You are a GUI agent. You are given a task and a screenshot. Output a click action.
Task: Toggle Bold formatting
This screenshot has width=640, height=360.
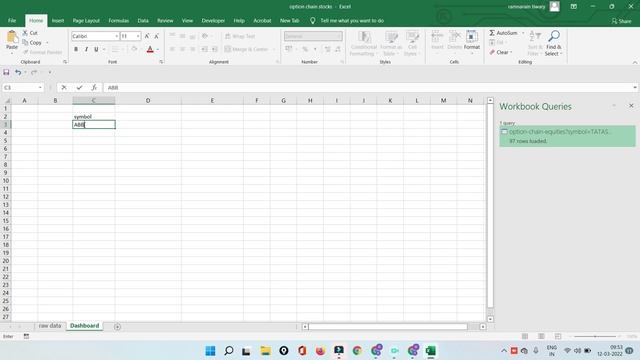click(x=76, y=49)
